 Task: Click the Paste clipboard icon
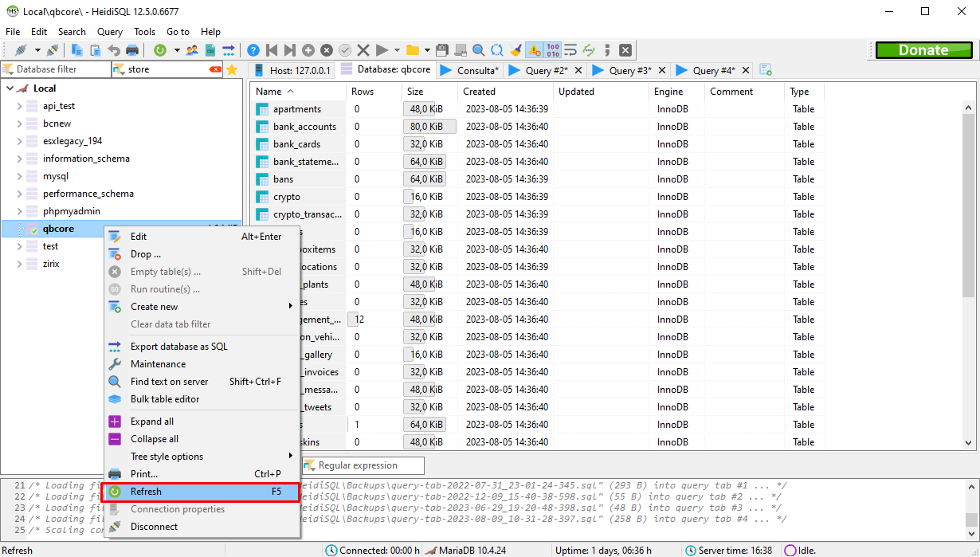coord(96,50)
